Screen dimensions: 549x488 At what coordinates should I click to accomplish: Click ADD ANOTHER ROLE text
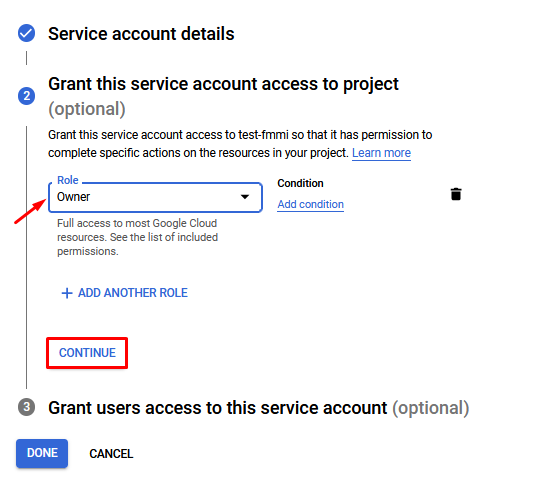pyautogui.click(x=133, y=293)
